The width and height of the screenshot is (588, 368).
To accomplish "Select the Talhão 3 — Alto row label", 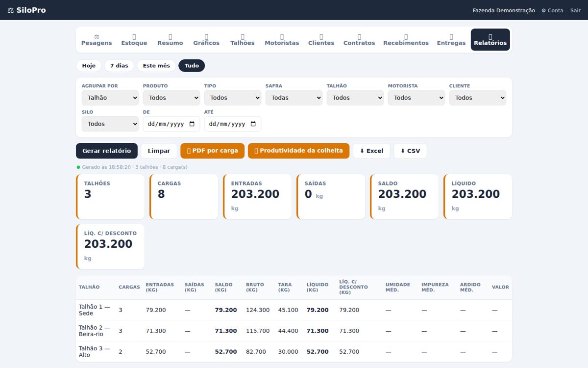I will 95,352.
